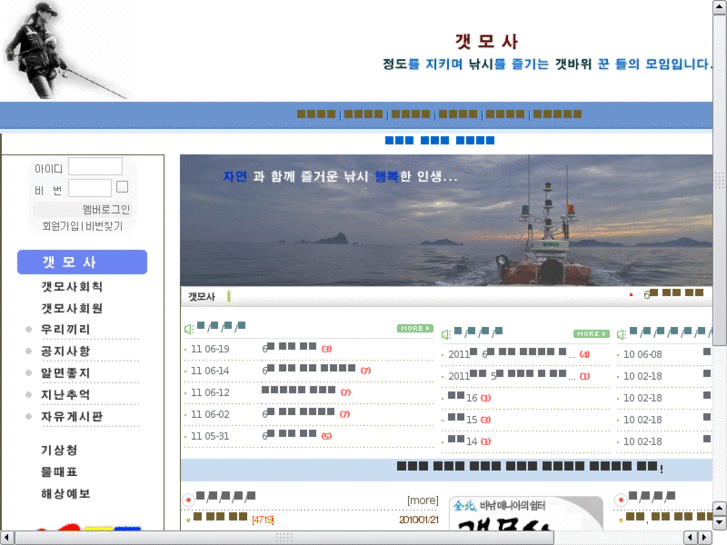Click the bullet icon next to 자유게시판
Viewport: 727px width, 545px height.
[29, 417]
